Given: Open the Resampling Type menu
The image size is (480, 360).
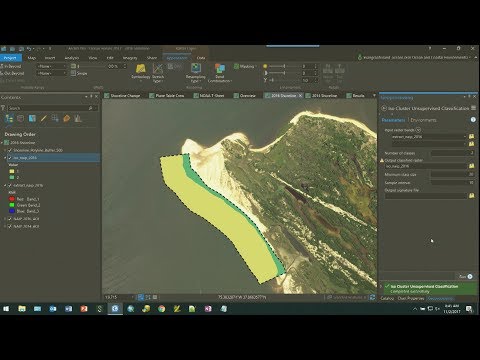Looking at the screenshot, I should click(x=195, y=73).
